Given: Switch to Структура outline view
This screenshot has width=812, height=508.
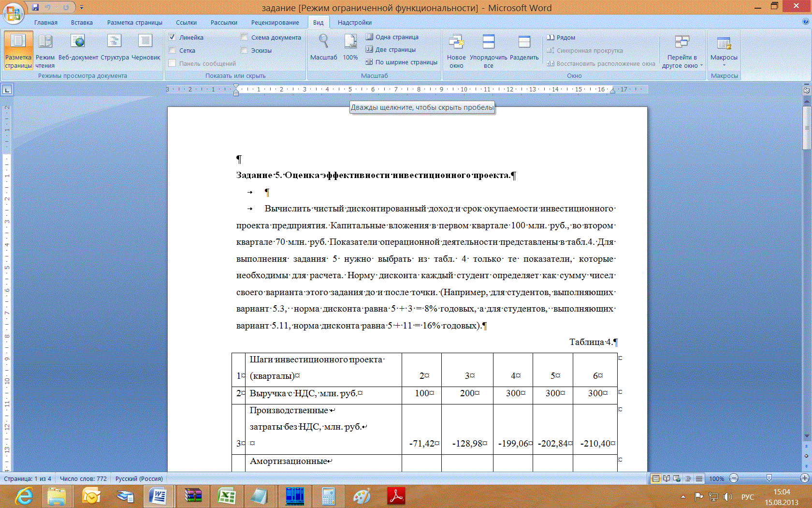Looking at the screenshot, I should click(x=115, y=47).
